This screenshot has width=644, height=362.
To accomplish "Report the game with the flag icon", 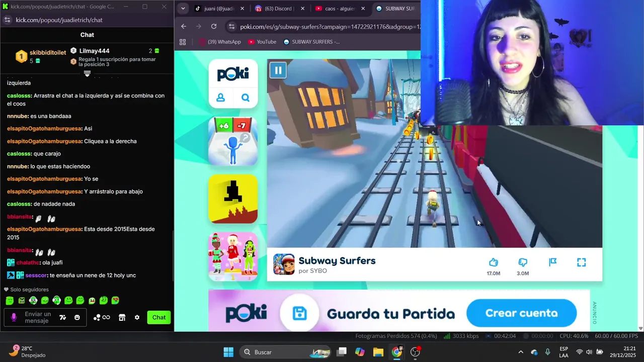I will pos(552,262).
